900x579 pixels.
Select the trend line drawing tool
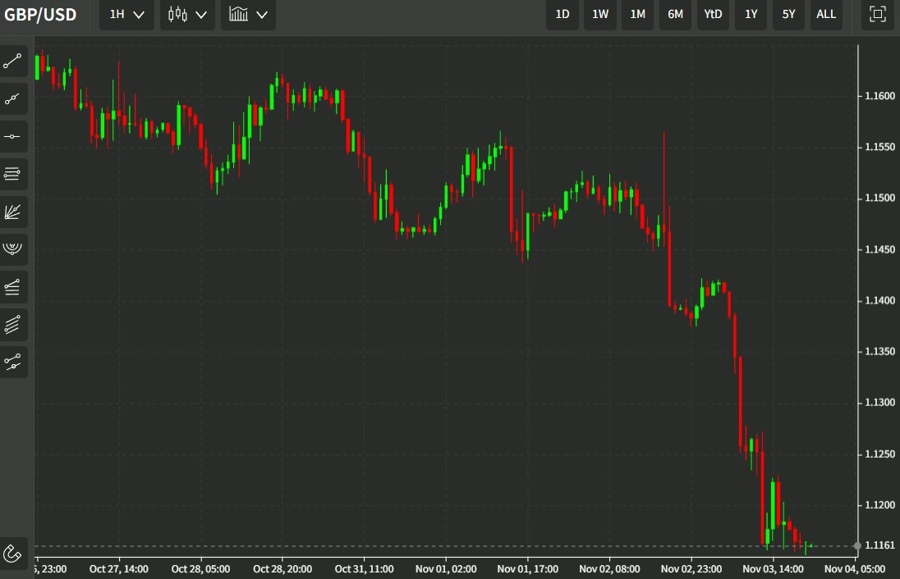(x=13, y=61)
